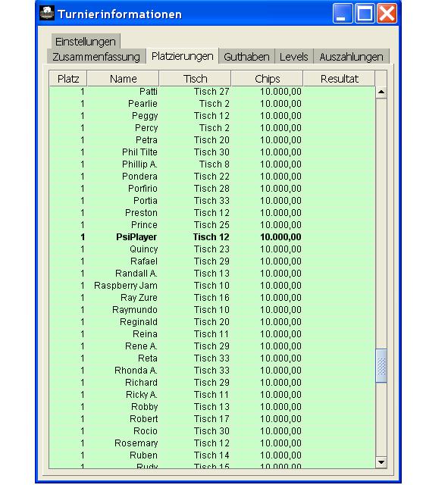Select player name Rocio
Viewport: 448px width, 485px height.
[146, 431]
